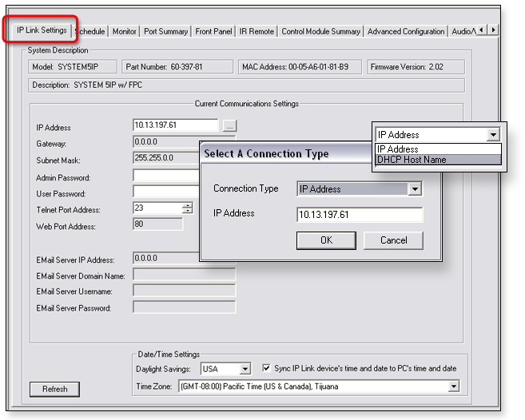Go to the Front Panel tab
Viewport: 525px width, 420px height.
[x=213, y=32]
